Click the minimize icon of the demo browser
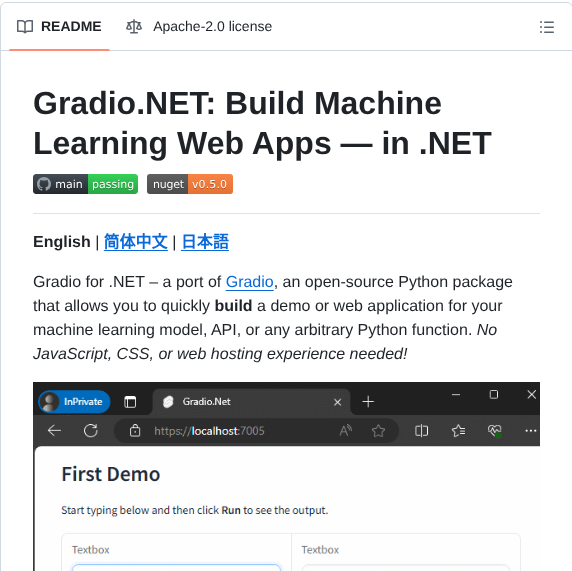This screenshot has width=572, height=571. coord(456,394)
